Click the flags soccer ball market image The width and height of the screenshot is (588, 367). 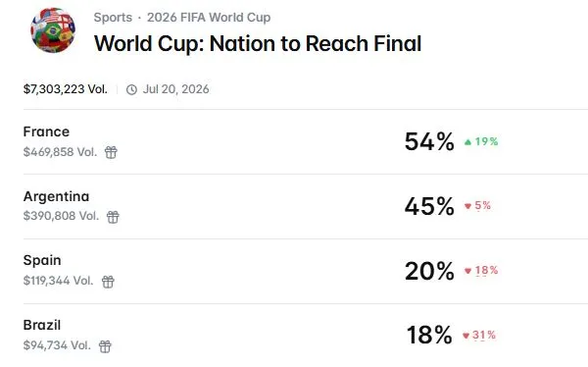pos(53,30)
